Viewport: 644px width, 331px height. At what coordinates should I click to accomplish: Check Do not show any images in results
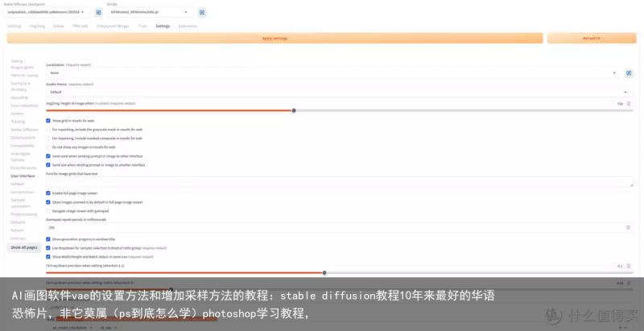coord(48,147)
